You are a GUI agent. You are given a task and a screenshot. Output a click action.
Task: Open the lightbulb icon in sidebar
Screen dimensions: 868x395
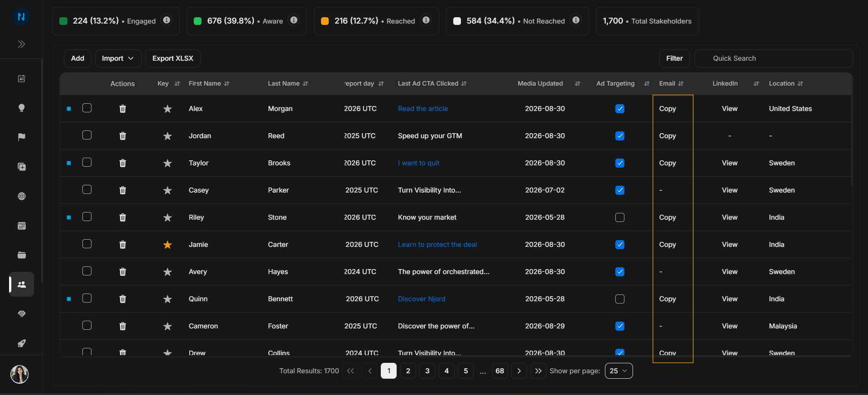click(21, 108)
